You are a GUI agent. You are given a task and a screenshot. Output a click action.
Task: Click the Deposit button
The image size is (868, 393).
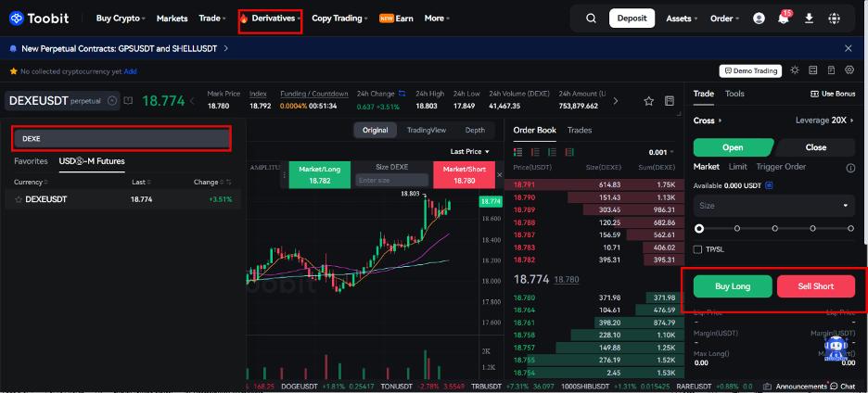tap(632, 19)
